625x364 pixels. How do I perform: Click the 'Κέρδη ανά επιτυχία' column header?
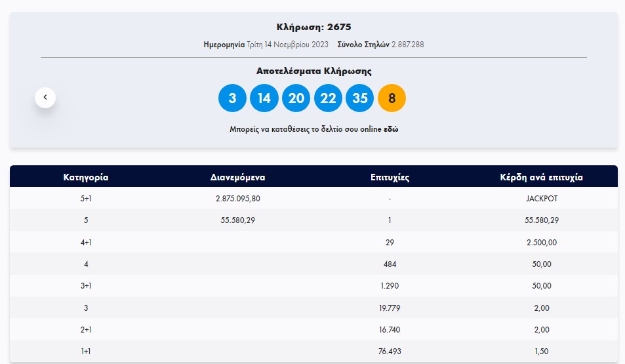tap(542, 177)
